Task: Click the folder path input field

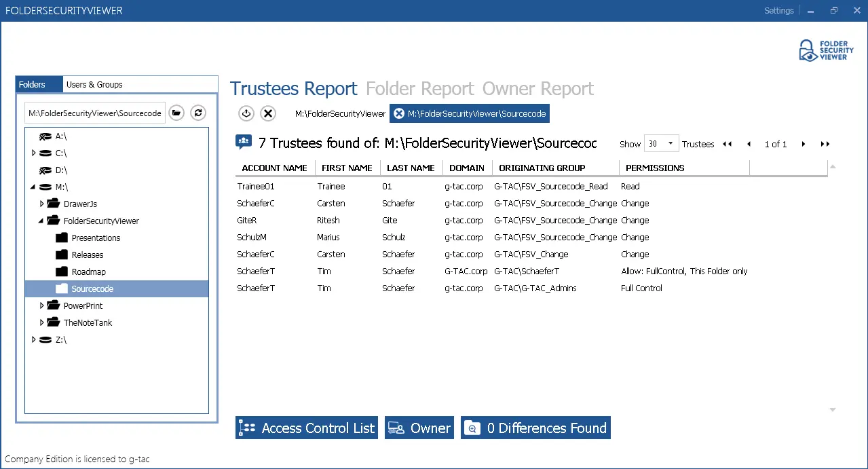Action: point(95,113)
